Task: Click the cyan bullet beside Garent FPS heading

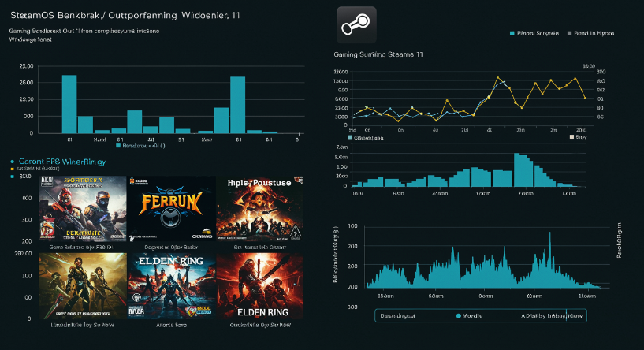Action: [13, 162]
